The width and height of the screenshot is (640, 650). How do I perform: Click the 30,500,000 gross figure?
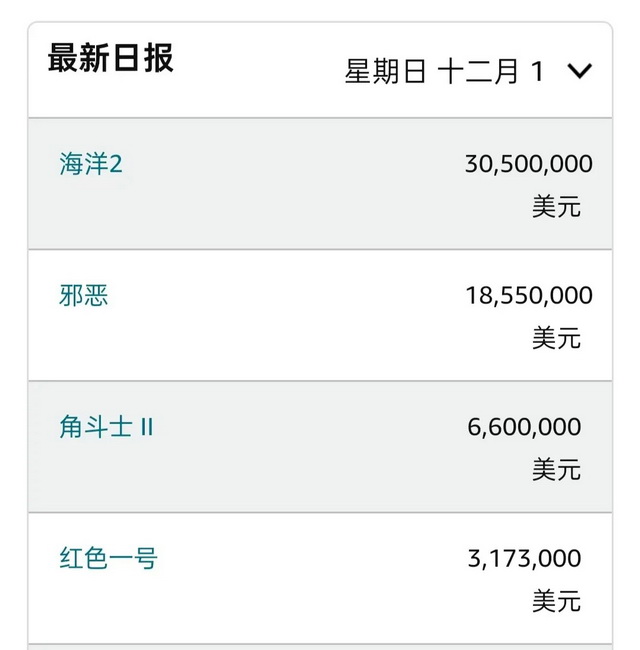[x=528, y=164]
